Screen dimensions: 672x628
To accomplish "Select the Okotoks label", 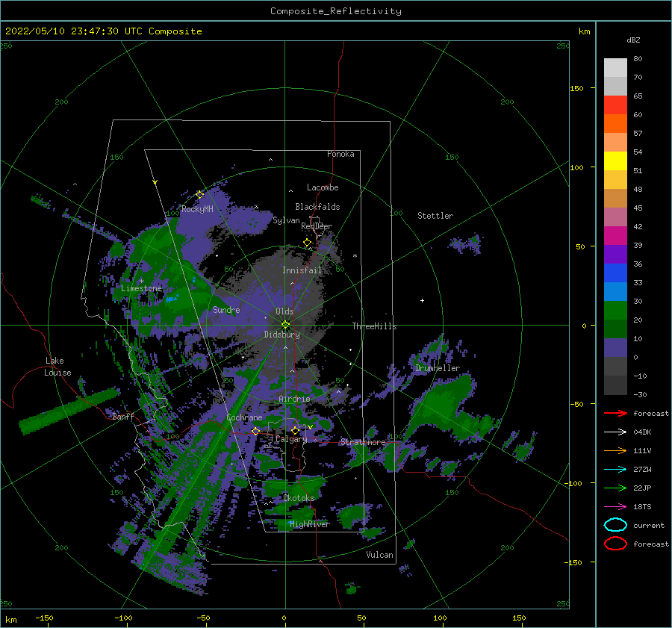I will pyautogui.click(x=299, y=497).
